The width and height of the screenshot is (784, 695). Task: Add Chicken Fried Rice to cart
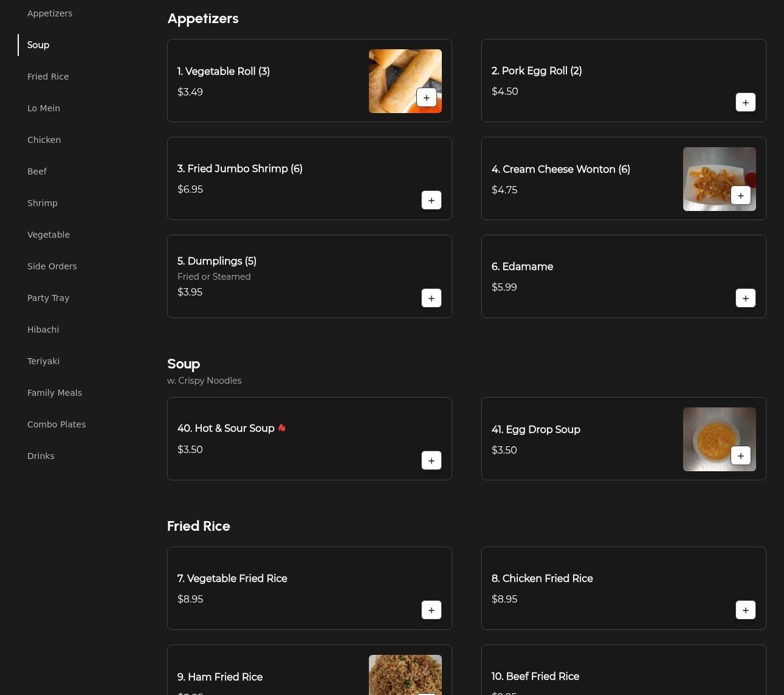click(745, 610)
